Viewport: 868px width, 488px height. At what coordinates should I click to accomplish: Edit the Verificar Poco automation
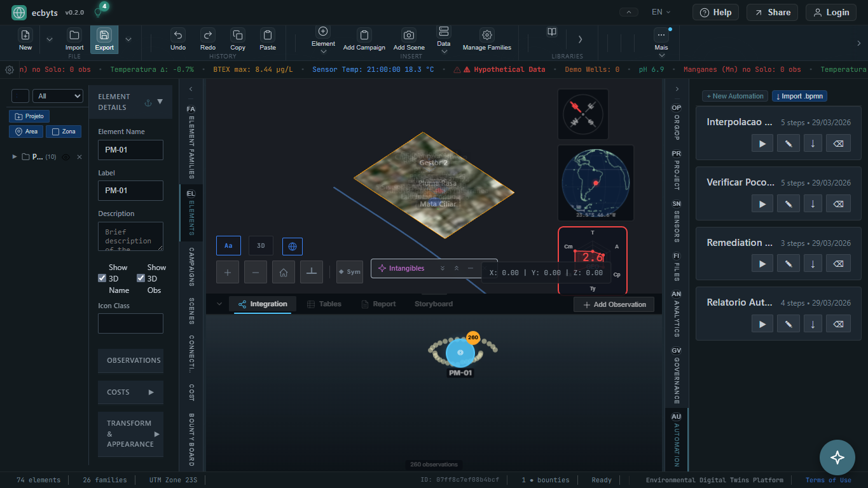788,204
